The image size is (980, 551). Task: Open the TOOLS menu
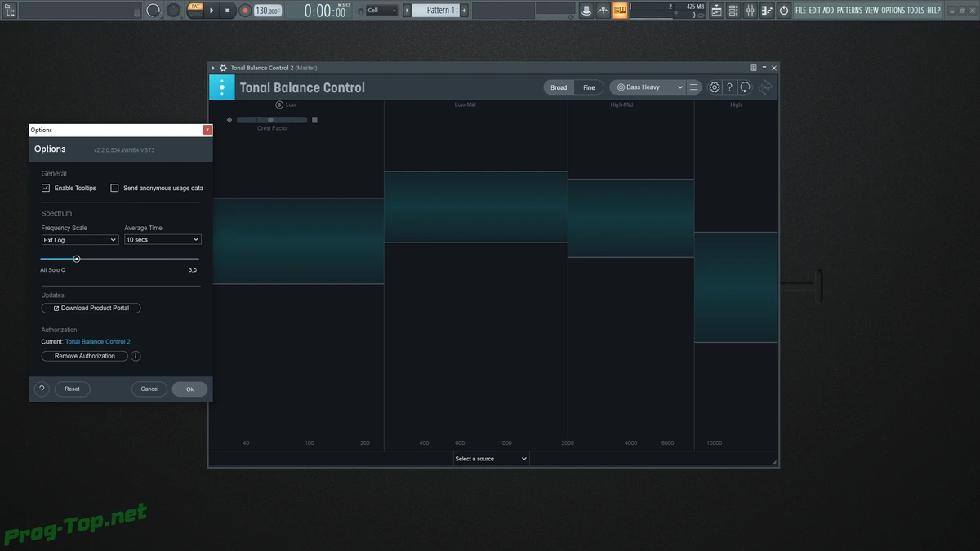tap(915, 11)
